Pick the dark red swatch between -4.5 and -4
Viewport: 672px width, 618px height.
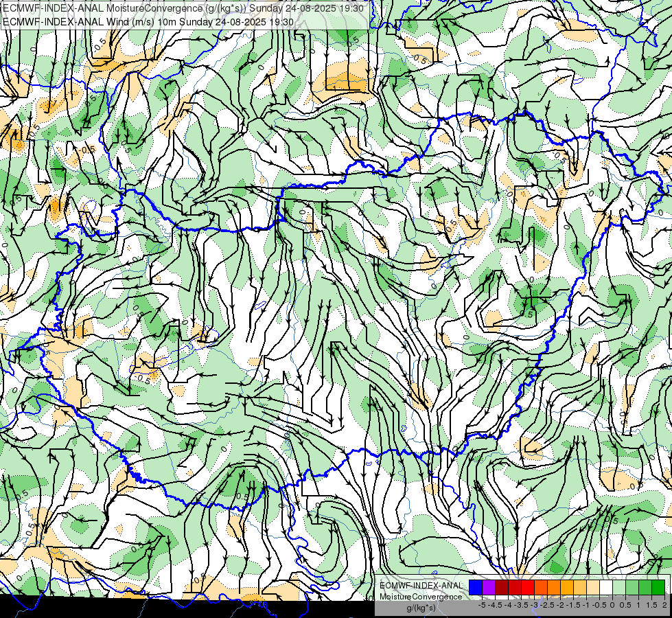[502, 588]
